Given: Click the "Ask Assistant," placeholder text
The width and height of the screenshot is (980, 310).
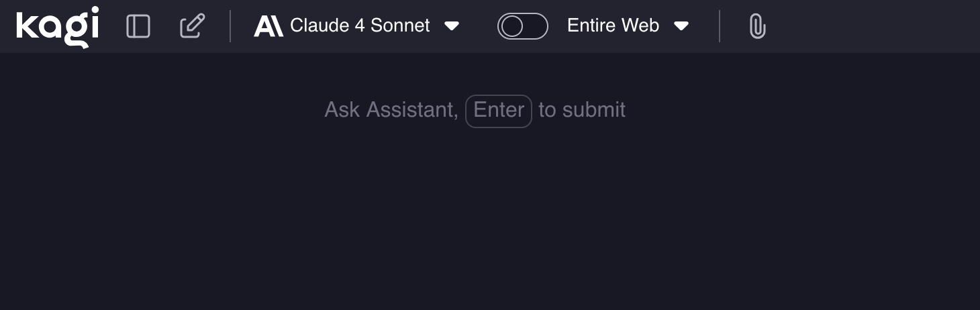Looking at the screenshot, I should [x=391, y=110].
